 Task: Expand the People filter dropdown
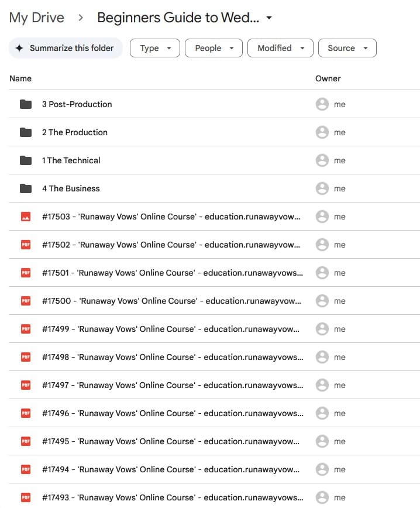[x=214, y=48]
